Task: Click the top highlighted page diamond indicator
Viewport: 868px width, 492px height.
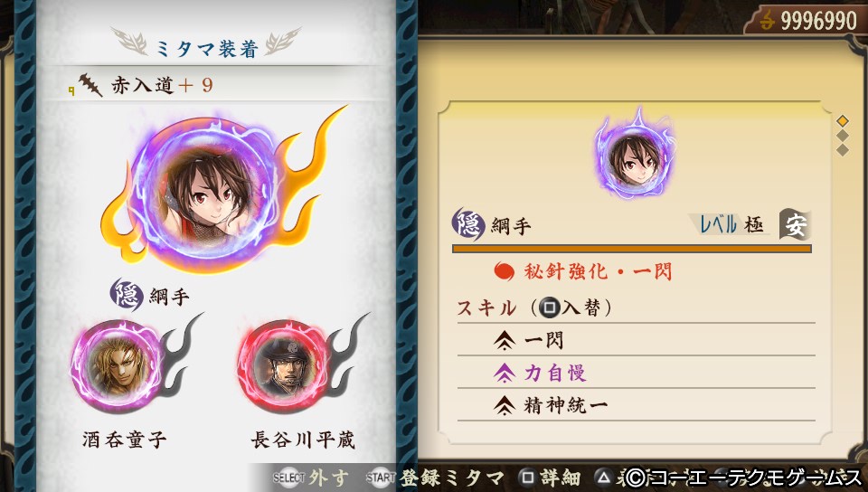Action: (842, 121)
